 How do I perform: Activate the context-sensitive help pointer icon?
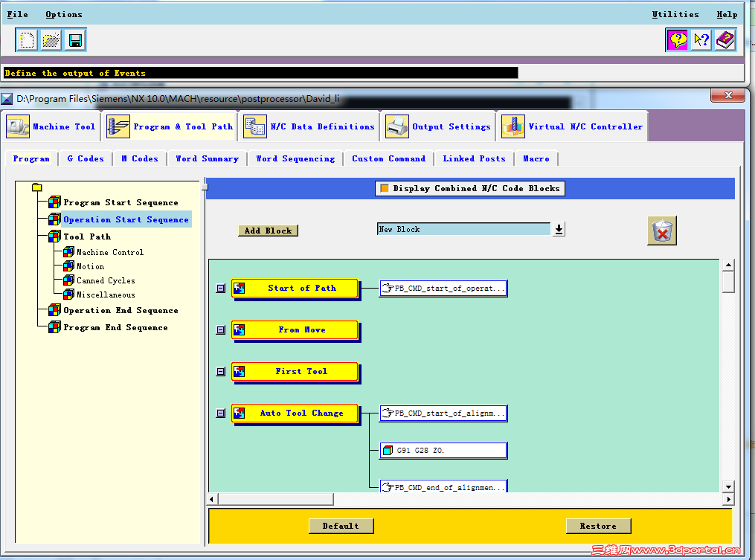[701, 40]
